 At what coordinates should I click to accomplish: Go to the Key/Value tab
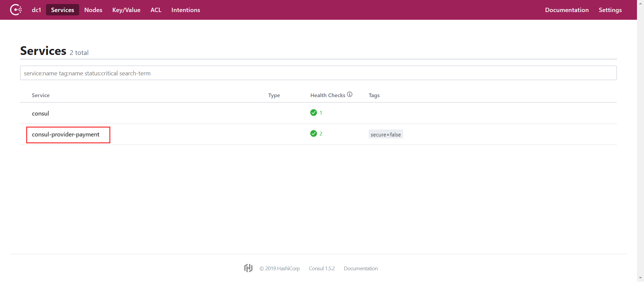click(126, 10)
